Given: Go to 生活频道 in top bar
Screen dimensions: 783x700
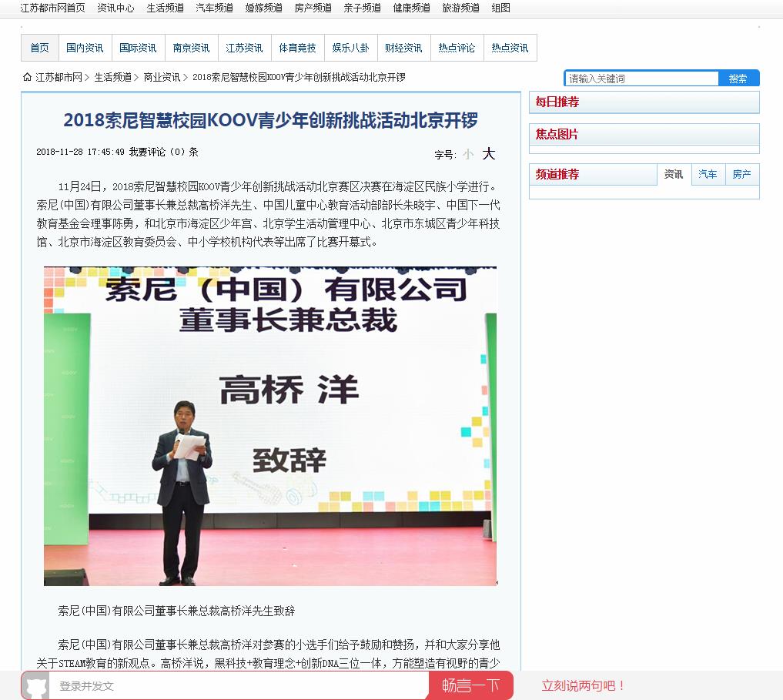Looking at the screenshot, I should [165, 8].
